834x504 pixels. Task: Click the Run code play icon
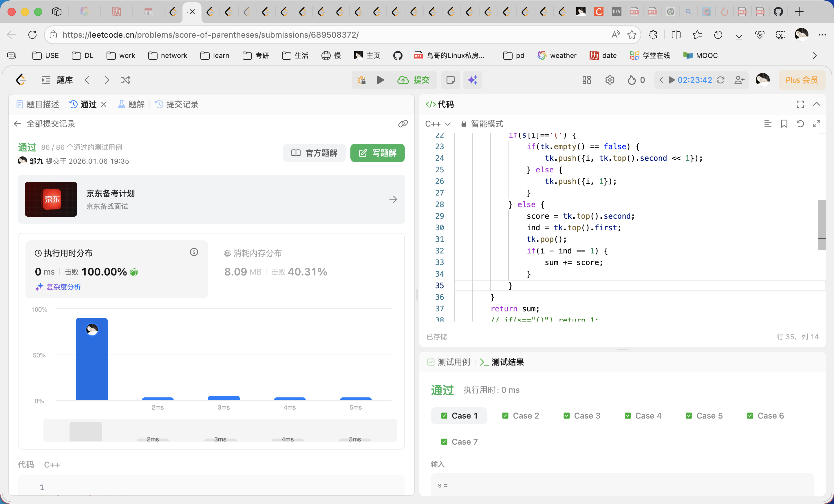[380, 80]
